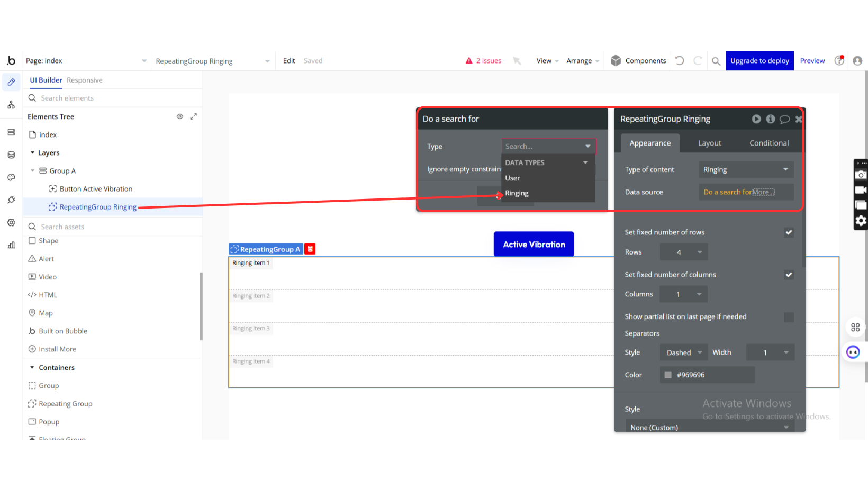Open the Settings gear in left sidebar
Image resolution: width=868 pixels, height=489 pixels.
(11, 223)
